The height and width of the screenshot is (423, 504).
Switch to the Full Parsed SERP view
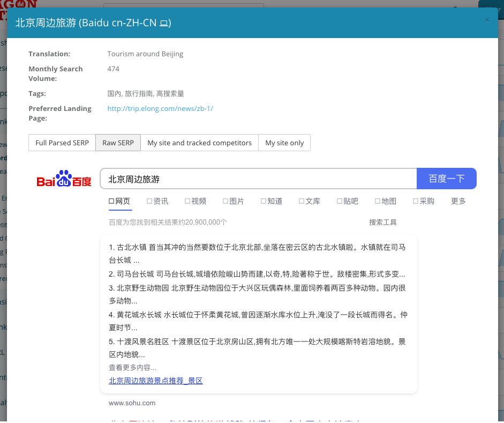click(x=62, y=143)
